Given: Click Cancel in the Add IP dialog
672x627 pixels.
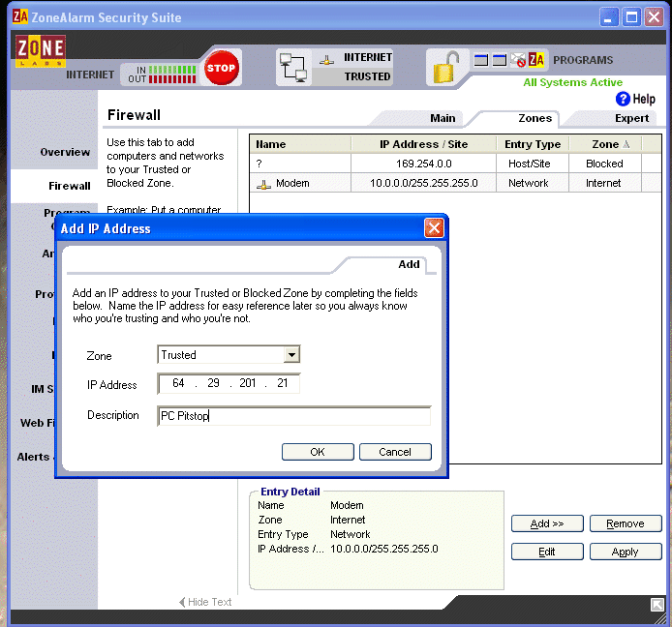Looking at the screenshot, I should pyautogui.click(x=395, y=452).
